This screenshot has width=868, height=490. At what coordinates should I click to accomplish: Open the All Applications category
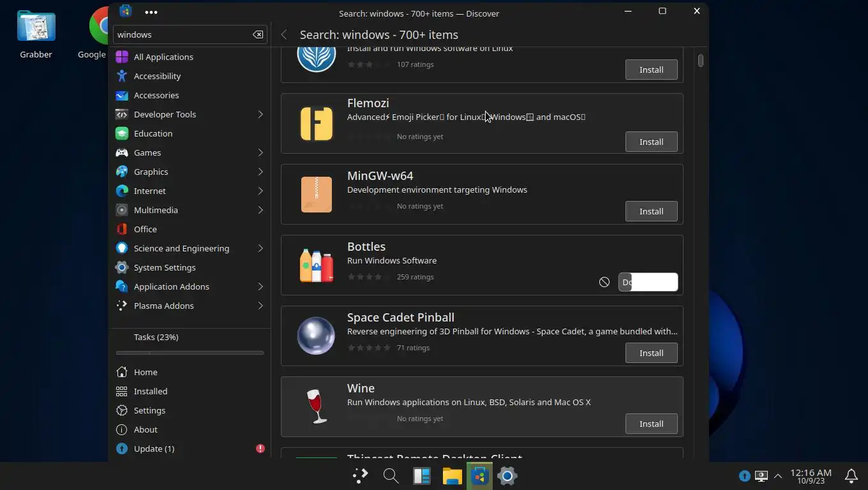pos(190,57)
